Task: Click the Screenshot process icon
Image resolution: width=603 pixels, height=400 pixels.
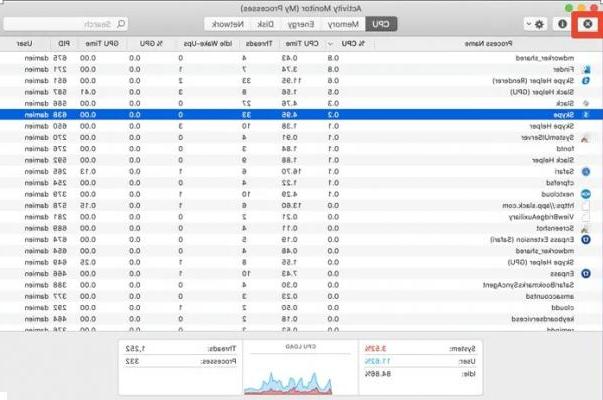Action: (x=585, y=228)
